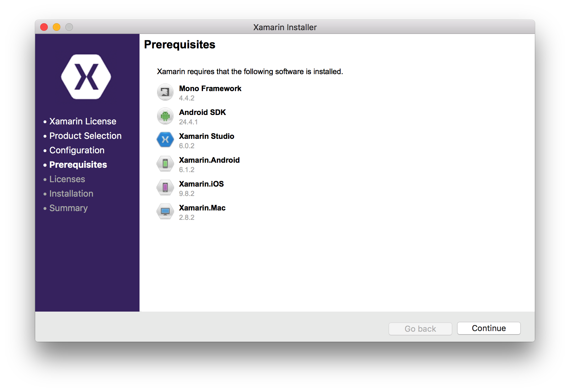Minimize the window using yellow button
Image resolution: width=570 pixels, height=392 pixels.
click(x=57, y=27)
